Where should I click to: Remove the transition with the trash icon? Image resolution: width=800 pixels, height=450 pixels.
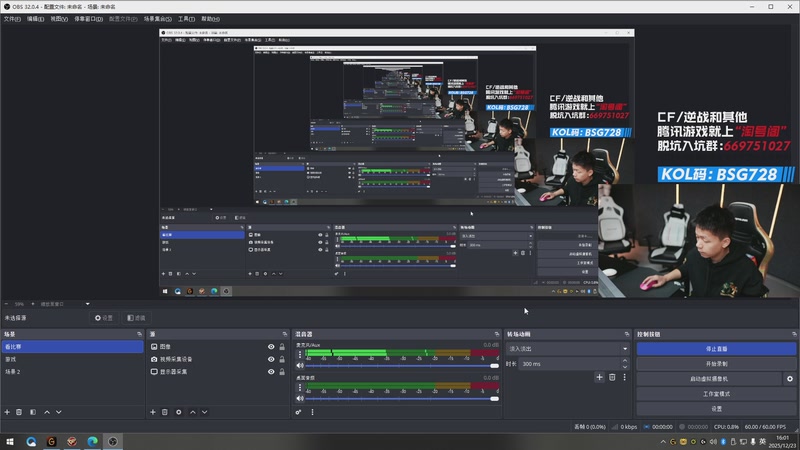tap(612, 377)
